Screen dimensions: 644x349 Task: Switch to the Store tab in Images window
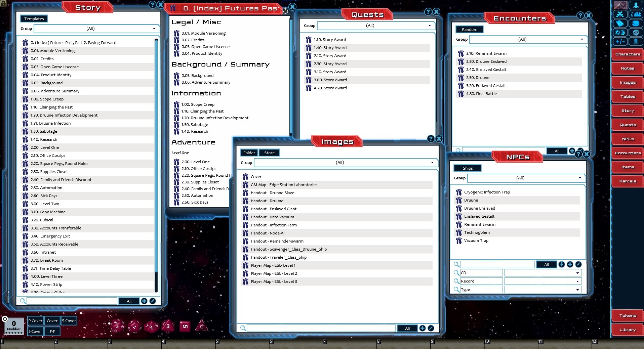269,152
